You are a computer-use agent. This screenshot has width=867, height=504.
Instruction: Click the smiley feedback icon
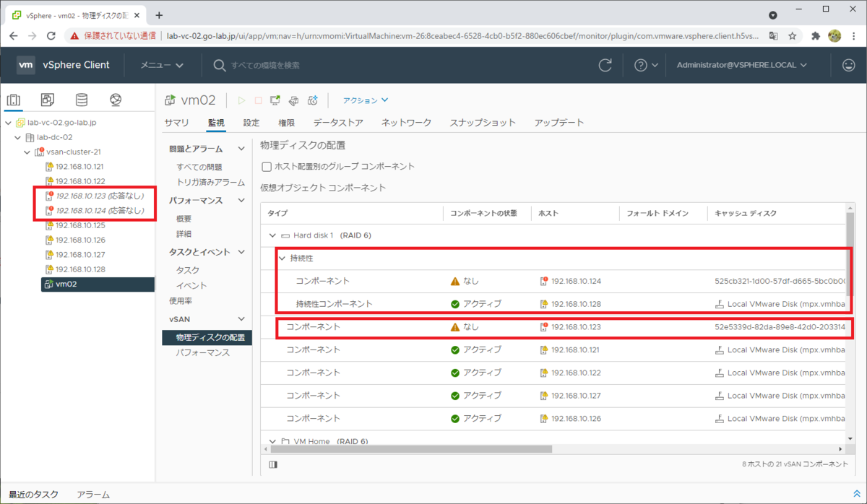848,65
